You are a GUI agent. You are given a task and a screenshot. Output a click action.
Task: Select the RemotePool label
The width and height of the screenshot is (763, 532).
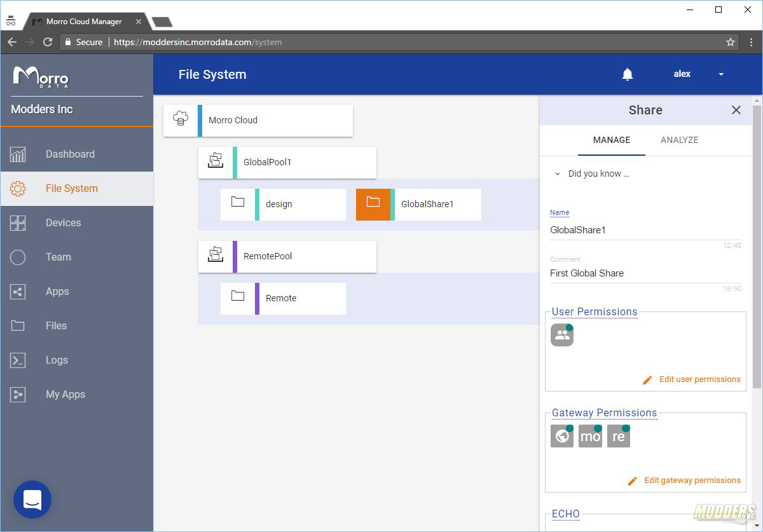[268, 256]
